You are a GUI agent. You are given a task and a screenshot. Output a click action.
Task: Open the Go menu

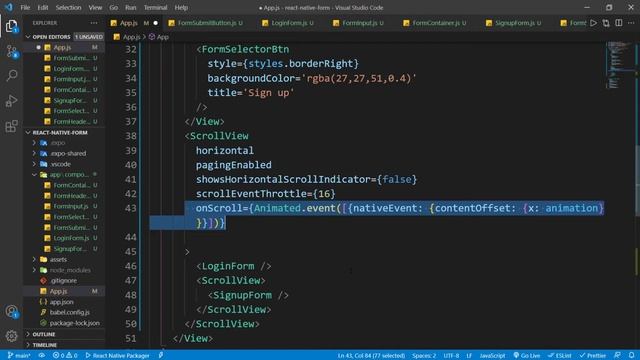[x=113, y=7]
